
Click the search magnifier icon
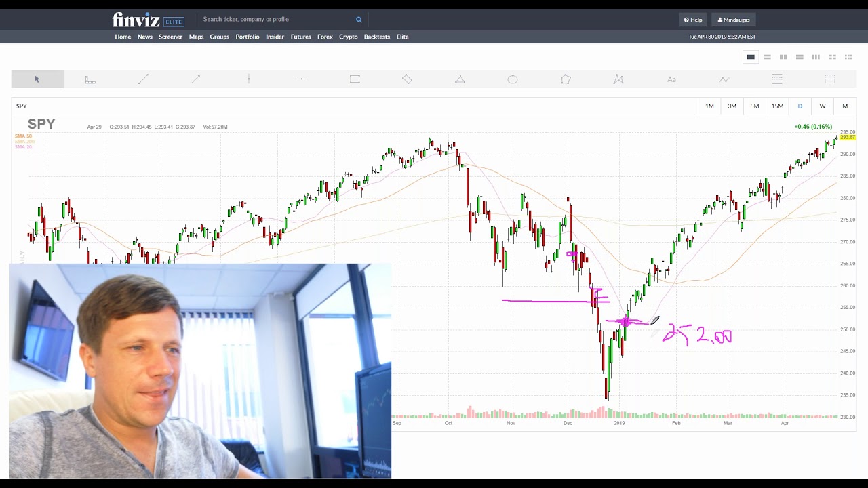coord(359,20)
